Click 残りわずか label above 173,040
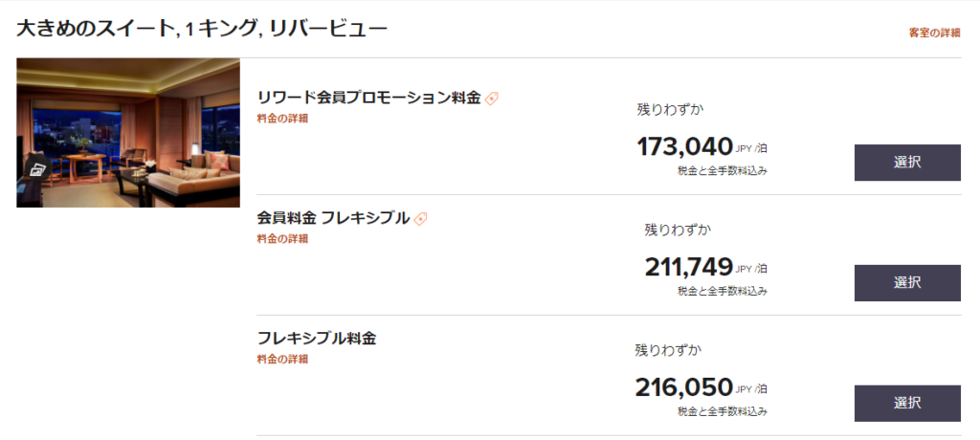This screenshot has height=440, width=980. (x=671, y=109)
